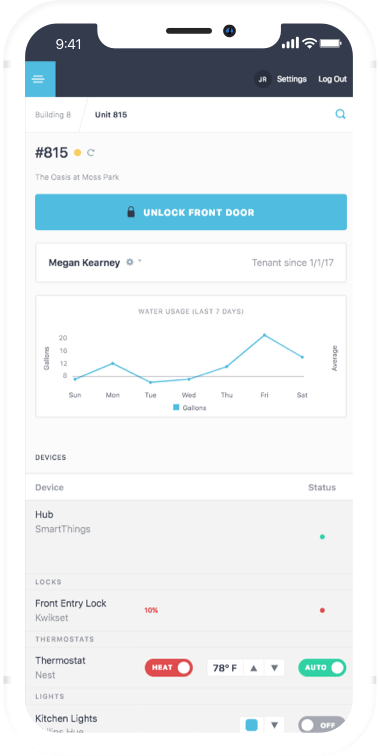Image resolution: width=380 pixels, height=756 pixels.
Task: Raise thermostat temperature with up arrow
Action: coord(254,668)
